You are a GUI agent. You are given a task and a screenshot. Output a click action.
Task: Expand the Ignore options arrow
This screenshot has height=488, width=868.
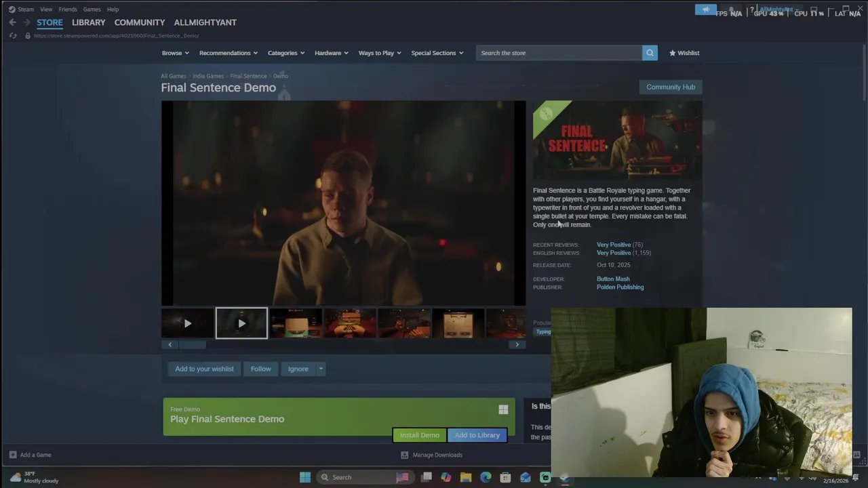[321, 369]
